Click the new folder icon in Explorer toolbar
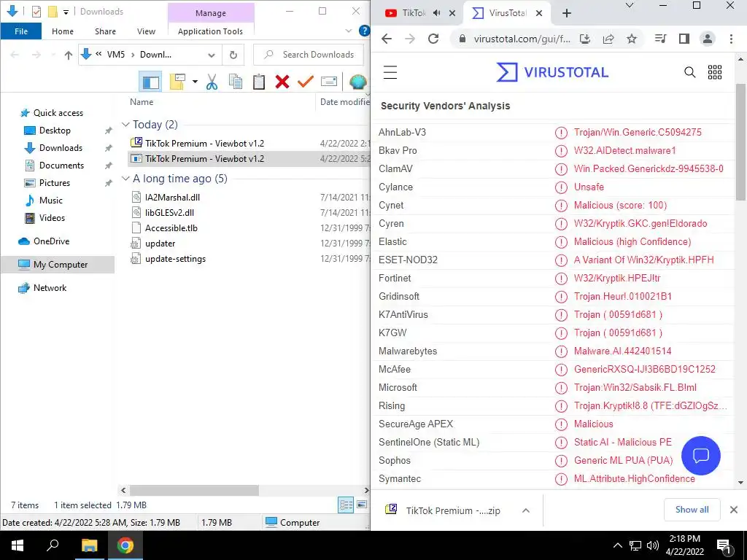The width and height of the screenshot is (747, 560). pyautogui.click(x=177, y=82)
